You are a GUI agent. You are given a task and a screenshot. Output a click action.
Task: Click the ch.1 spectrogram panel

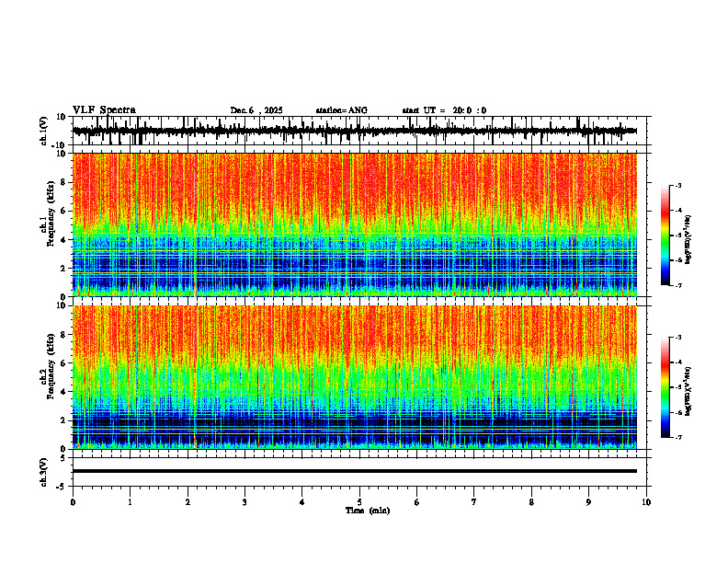pos(355,224)
